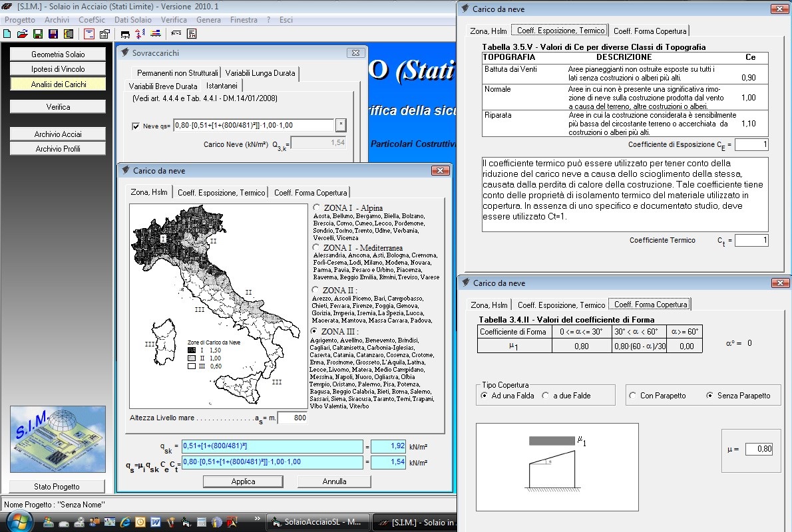
Task: Click the square-root formula toolbar icon
Action: tap(176, 34)
